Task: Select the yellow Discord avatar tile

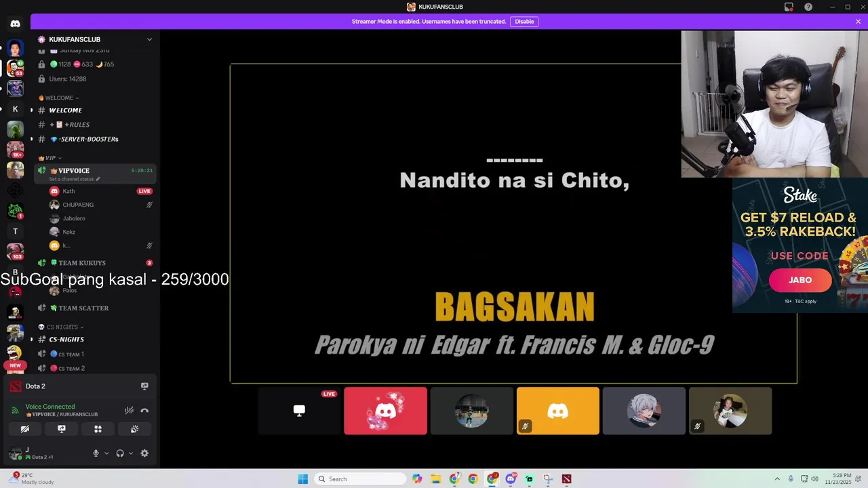Action: pyautogui.click(x=557, y=411)
